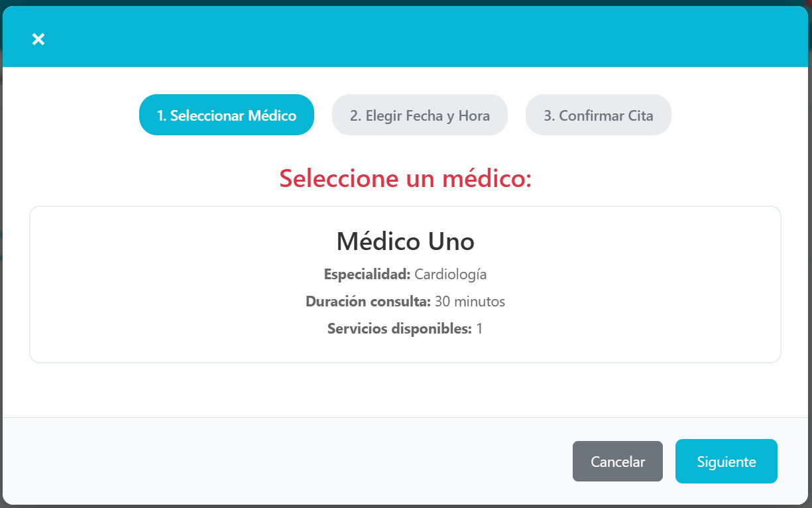Click the 'Duración consulta: 30 minutos' line

405,301
